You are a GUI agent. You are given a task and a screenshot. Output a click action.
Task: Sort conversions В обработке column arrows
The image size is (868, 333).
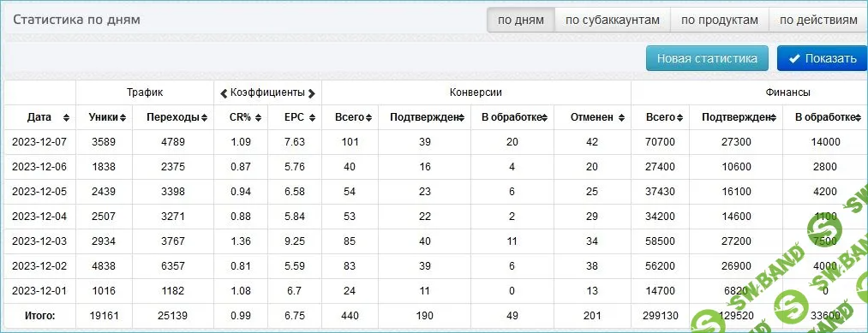pos(544,118)
